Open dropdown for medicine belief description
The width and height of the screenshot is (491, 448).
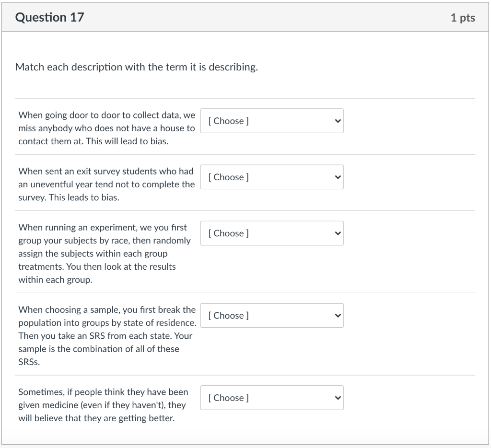[271, 398]
